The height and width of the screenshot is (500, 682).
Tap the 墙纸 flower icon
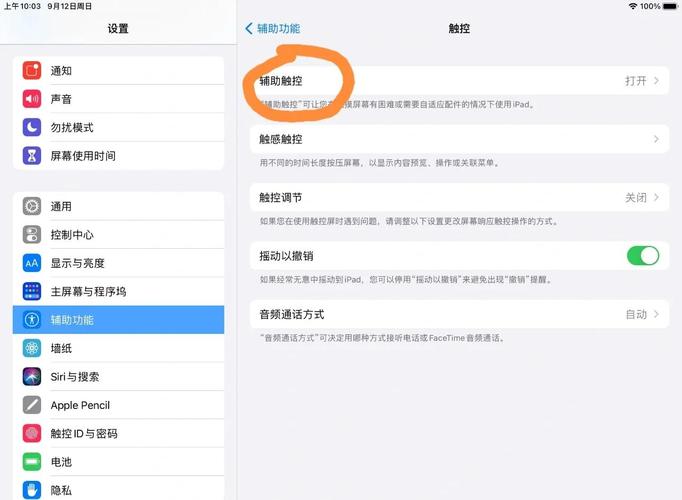point(32,348)
